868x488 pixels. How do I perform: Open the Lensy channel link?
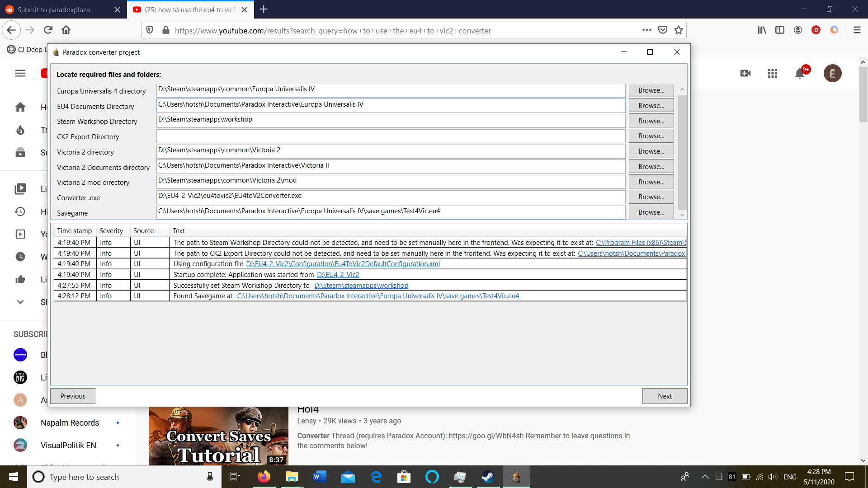click(x=307, y=421)
